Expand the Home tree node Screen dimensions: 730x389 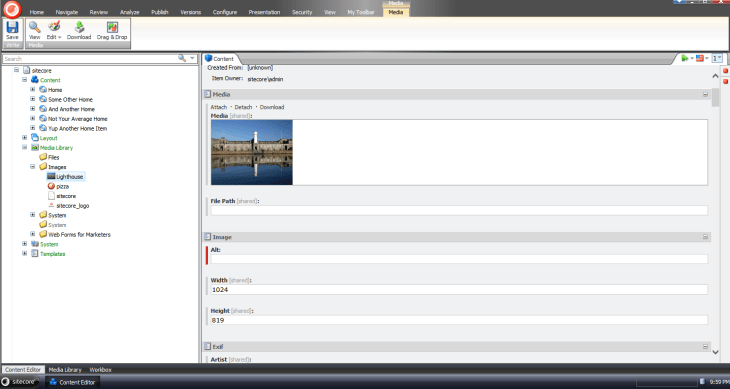[x=33, y=89]
